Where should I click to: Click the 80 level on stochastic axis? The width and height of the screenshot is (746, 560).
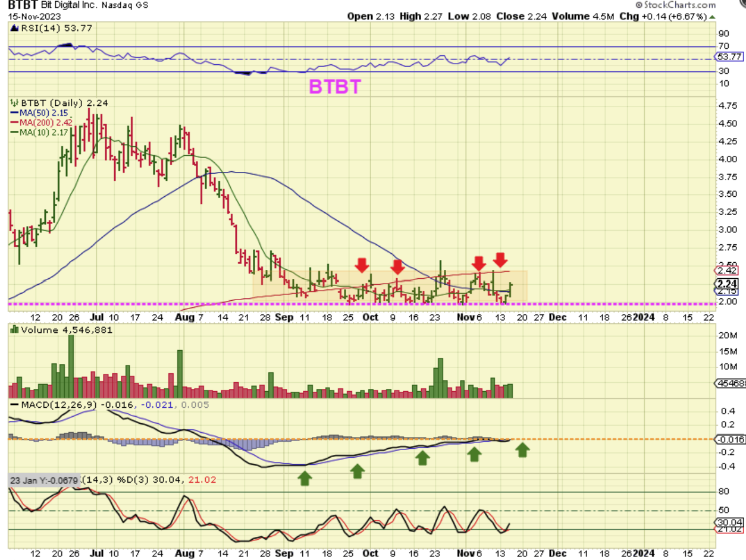click(x=723, y=492)
